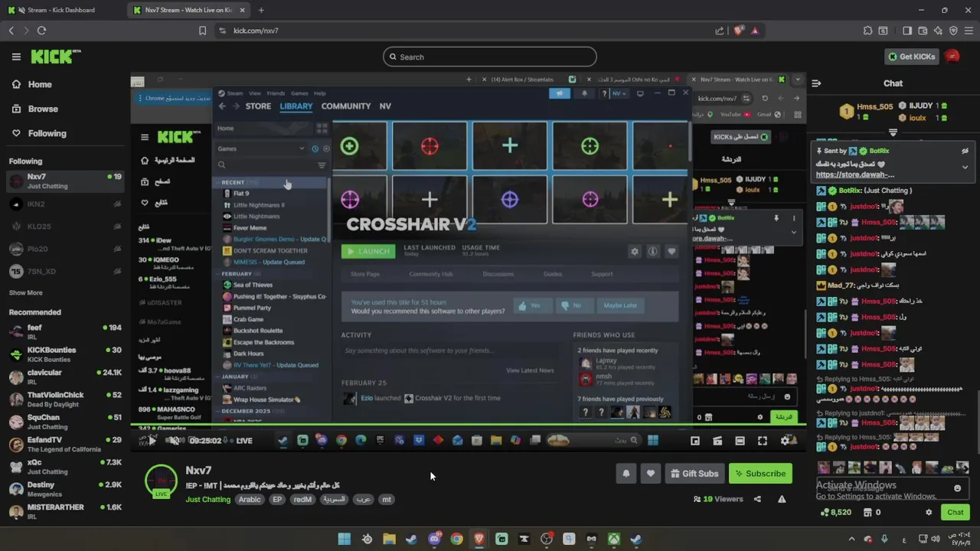The height and width of the screenshot is (551, 980).
Task: Expand the chat leaderboard section
Action: [x=893, y=132]
